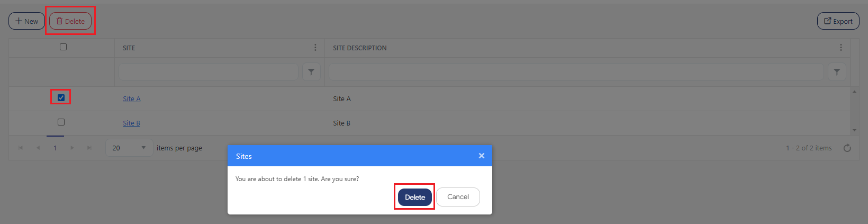Open Site column options menu
Image resolution: width=868 pixels, height=224 pixels.
pos(315,48)
